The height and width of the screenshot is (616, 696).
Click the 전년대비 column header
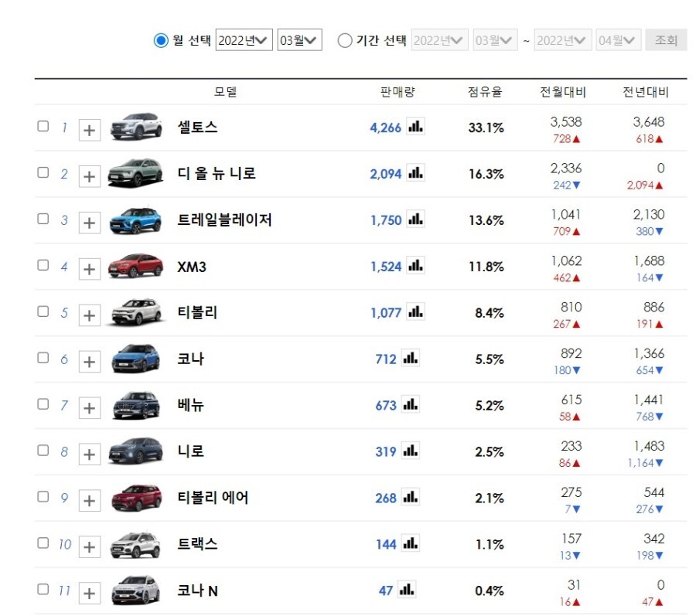click(646, 92)
